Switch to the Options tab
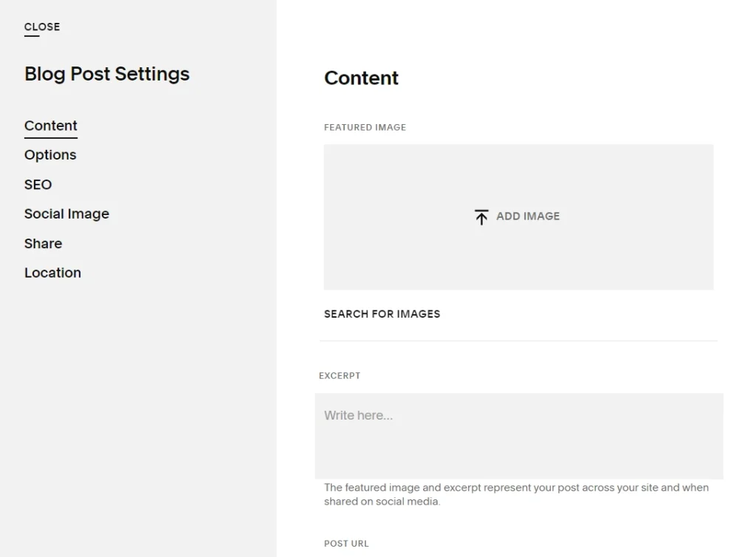 tap(50, 155)
